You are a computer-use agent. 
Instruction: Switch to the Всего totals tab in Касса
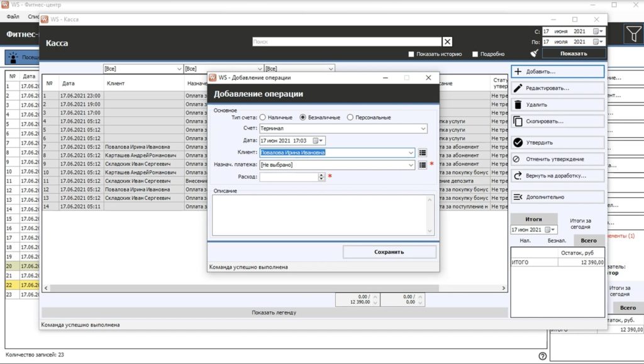point(589,241)
